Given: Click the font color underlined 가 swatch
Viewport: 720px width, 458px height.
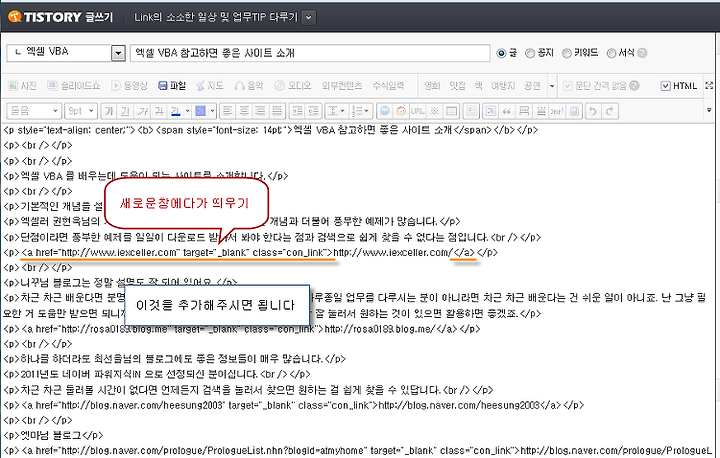Looking at the screenshot, I should 175,111.
